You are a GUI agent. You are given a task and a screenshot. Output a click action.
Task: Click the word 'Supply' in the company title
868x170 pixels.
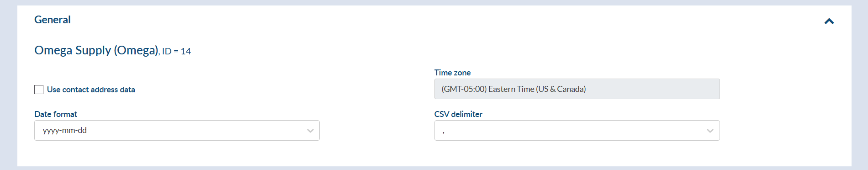(93, 50)
